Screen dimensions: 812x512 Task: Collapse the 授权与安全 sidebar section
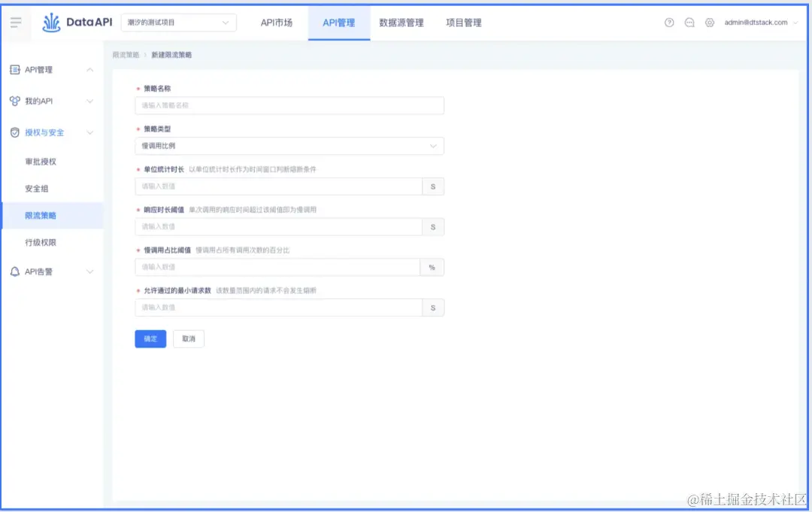89,132
